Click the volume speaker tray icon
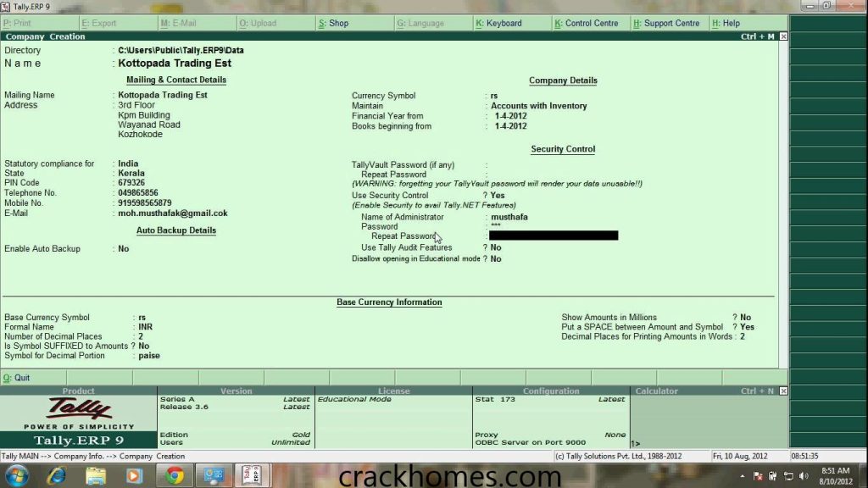868x488 pixels. click(804, 476)
